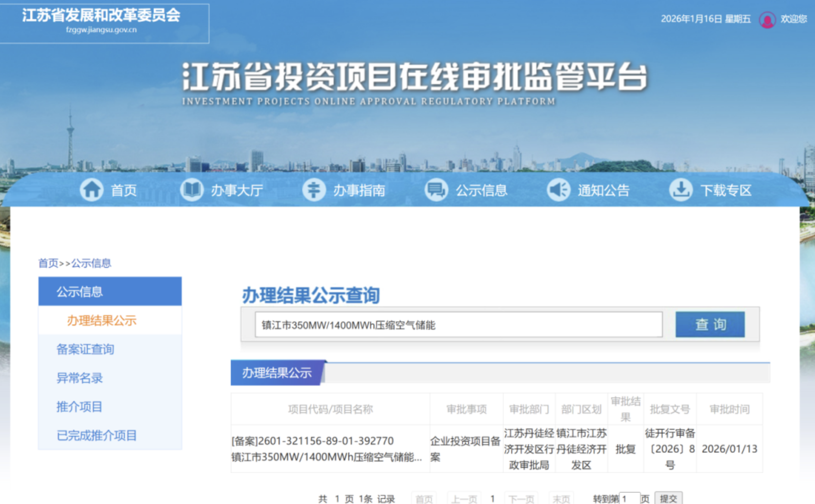This screenshot has width=815, height=504.
Task: Click the open book 办事大厅 icon
Action: [x=192, y=190]
